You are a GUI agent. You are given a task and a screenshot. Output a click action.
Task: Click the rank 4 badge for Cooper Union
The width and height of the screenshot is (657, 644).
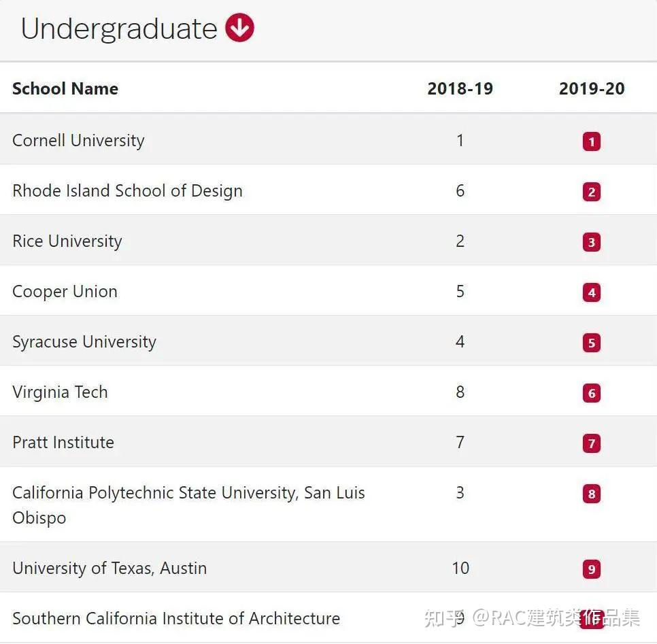click(x=591, y=292)
